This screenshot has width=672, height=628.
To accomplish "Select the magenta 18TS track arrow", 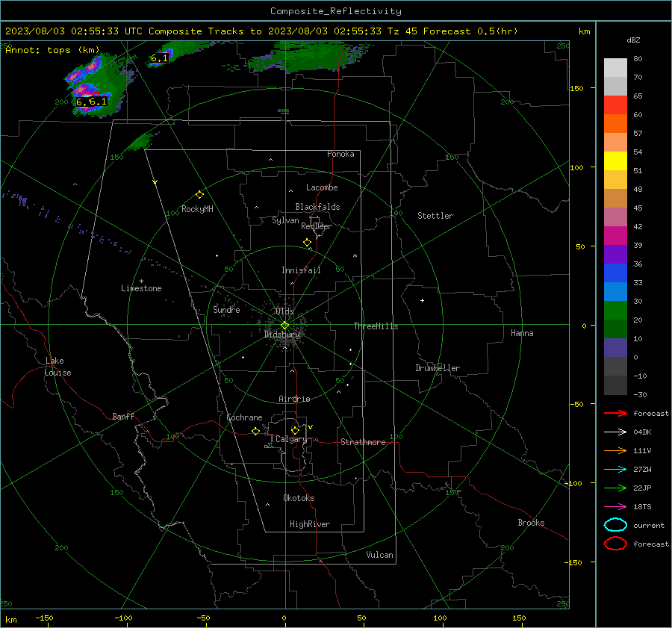I will coord(615,507).
